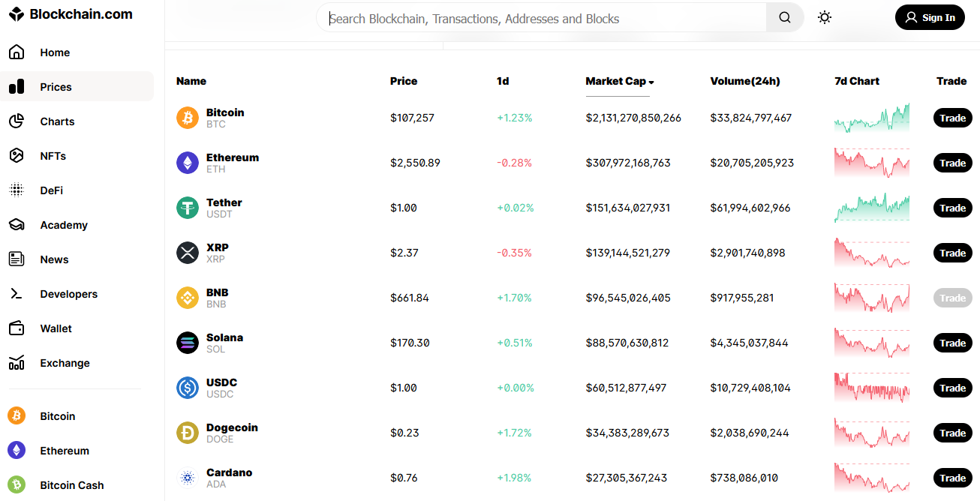Viewport: 980px width, 501px height.
Task: Click Tether volume $61,994,602,966
Action: point(750,208)
